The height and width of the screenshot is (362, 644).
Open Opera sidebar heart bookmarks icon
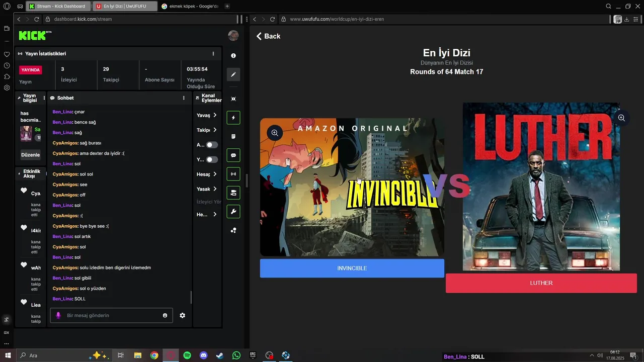point(7,54)
